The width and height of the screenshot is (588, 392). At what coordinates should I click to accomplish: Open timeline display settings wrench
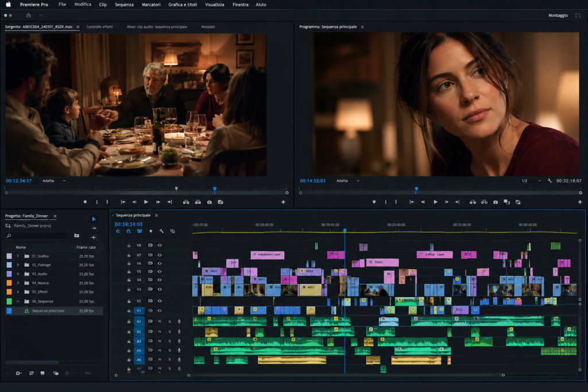[161, 231]
